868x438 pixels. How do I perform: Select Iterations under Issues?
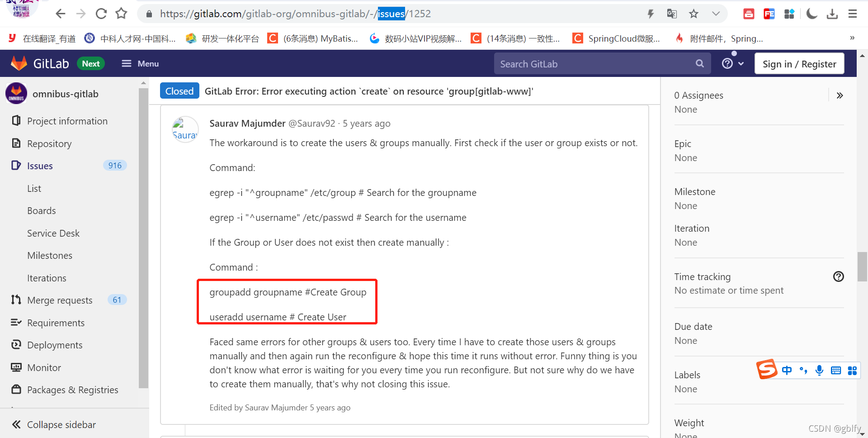pyautogui.click(x=47, y=278)
